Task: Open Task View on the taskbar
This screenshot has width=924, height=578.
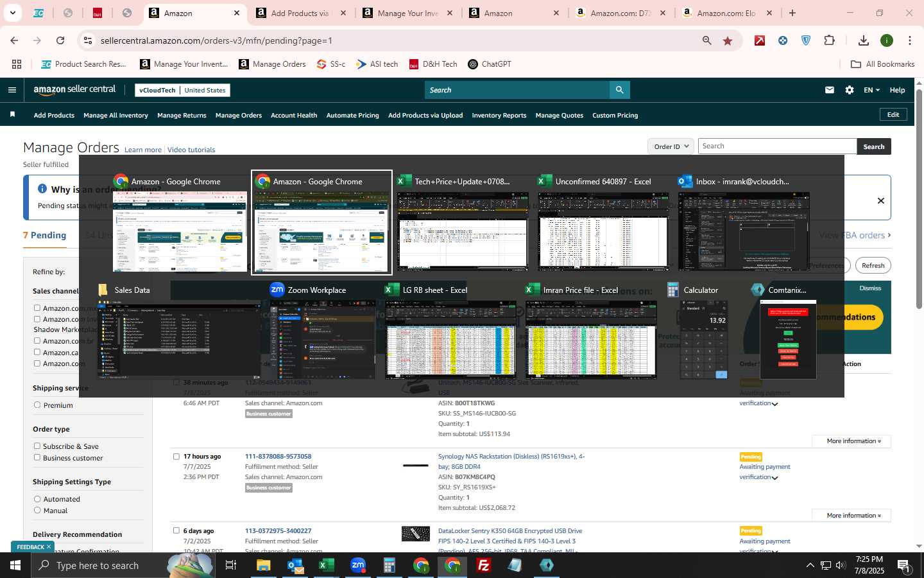Action: 231,565
